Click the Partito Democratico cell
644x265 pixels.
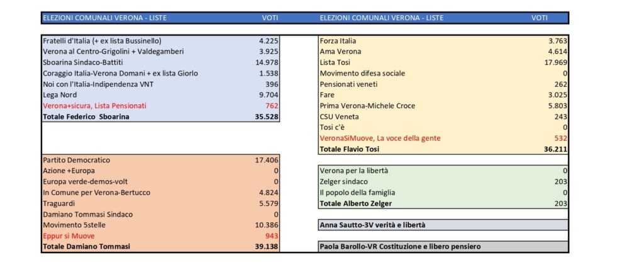76,161
